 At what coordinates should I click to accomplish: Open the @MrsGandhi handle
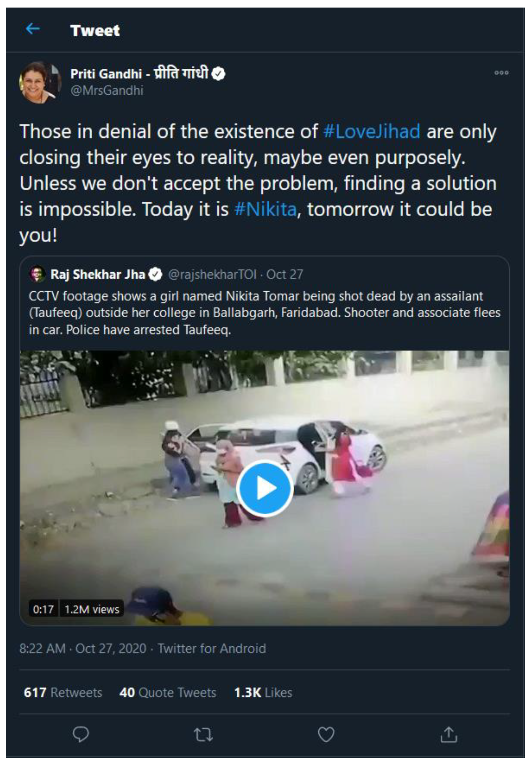pyautogui.click(x=107, y=91)
